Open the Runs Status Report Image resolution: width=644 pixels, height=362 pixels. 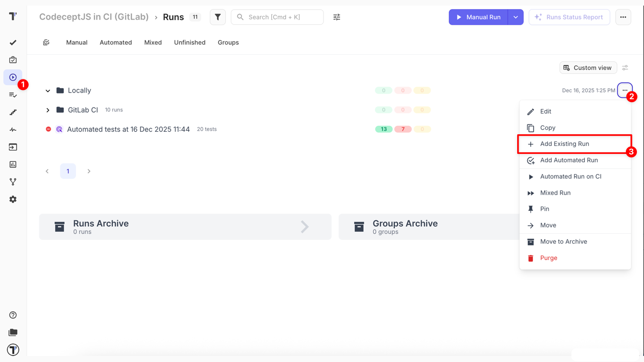(x=569, y=17)
